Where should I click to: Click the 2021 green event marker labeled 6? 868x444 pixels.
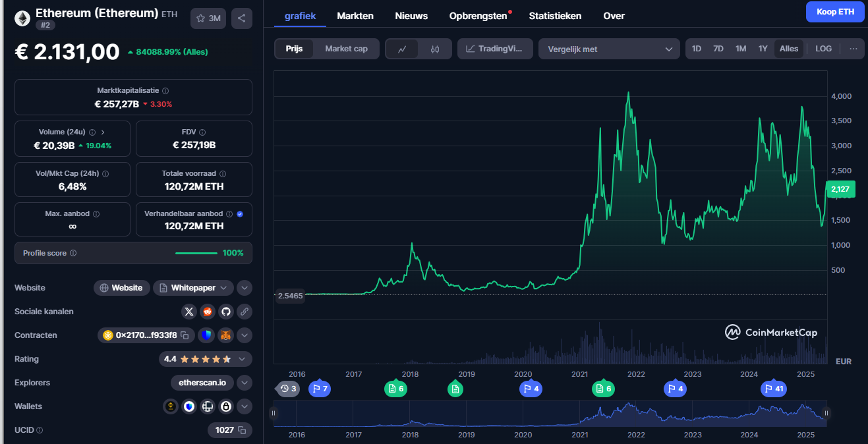tap(603, 389)
